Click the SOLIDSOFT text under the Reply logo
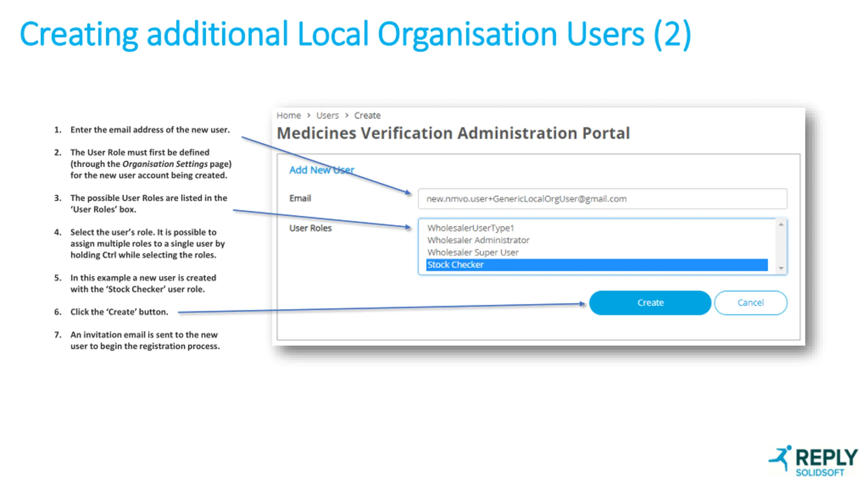The width and height of the screenshot is (868, 488). (820, 473)
